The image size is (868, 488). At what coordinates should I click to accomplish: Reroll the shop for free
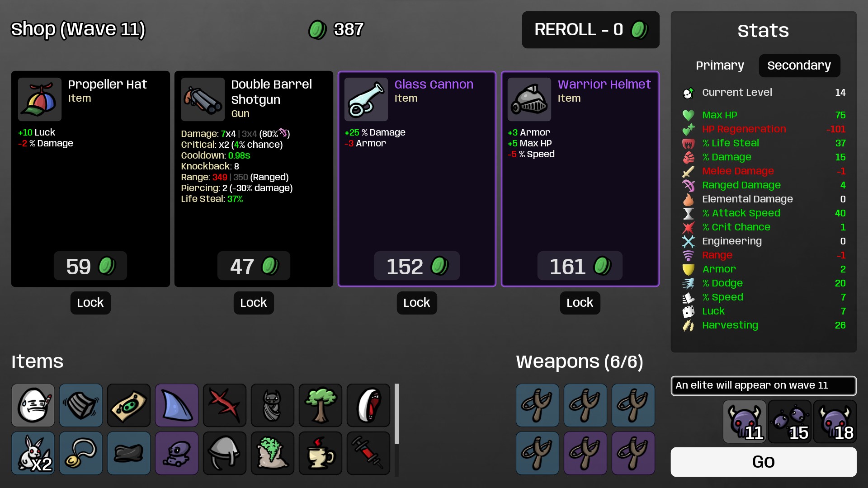click(590, 30)
